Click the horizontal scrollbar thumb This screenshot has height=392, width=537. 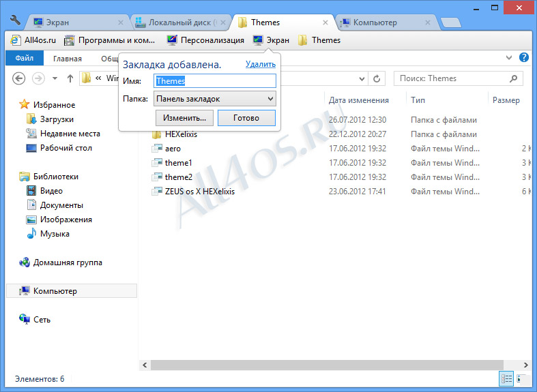pyautogui.click(x=327, y=365)
